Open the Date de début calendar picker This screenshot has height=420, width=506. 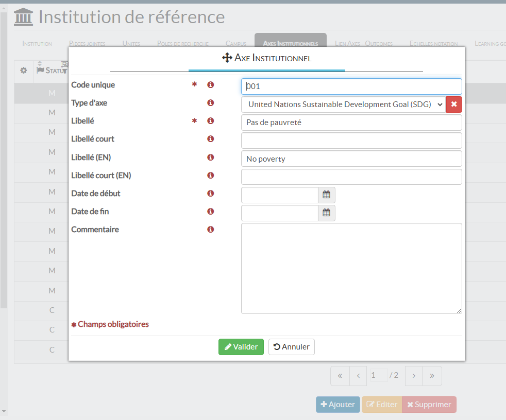(x=326, y=195)
